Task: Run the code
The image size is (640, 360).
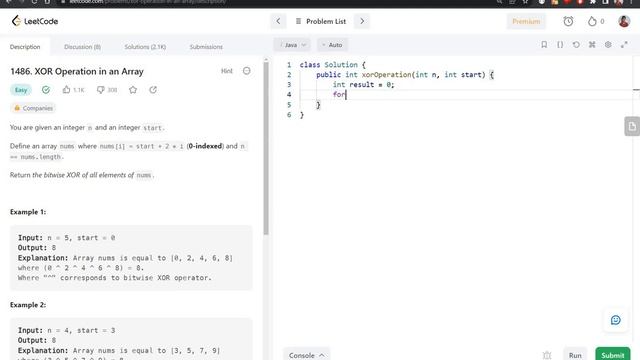Action: click(x=575, y=355)
